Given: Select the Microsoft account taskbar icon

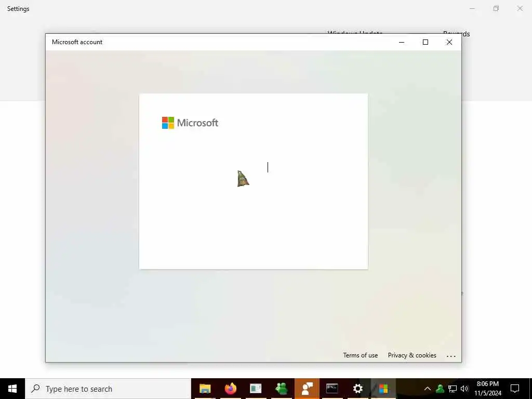Looking at the screenshot, I should click(x=383, y=389).
